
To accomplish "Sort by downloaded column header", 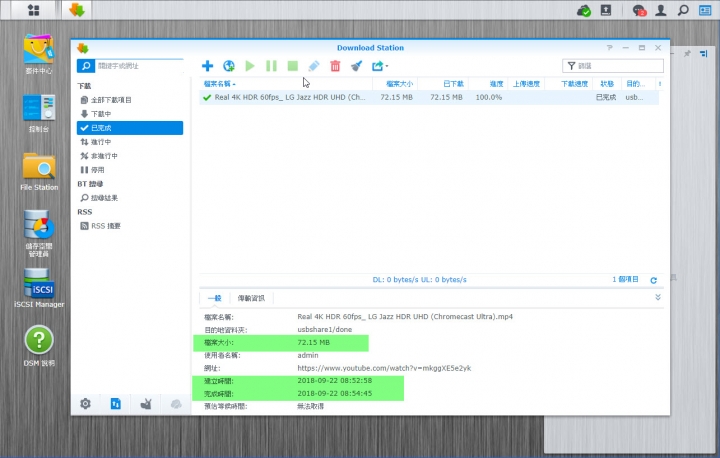I will 442,84.
